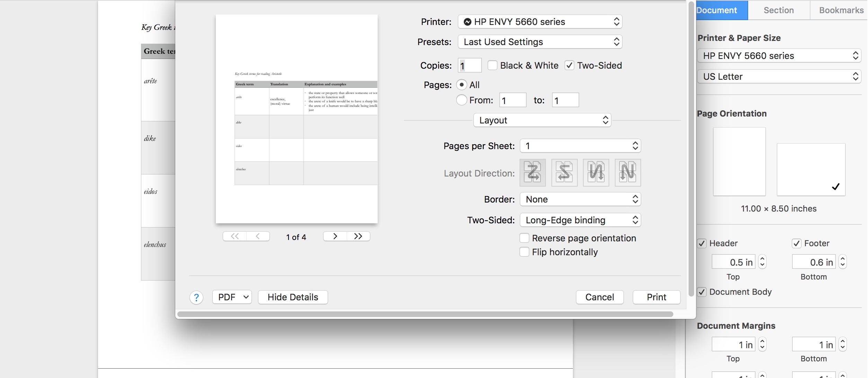Click the header Top margin stepper
The image size is (868, 378).
tap(762, 262)
